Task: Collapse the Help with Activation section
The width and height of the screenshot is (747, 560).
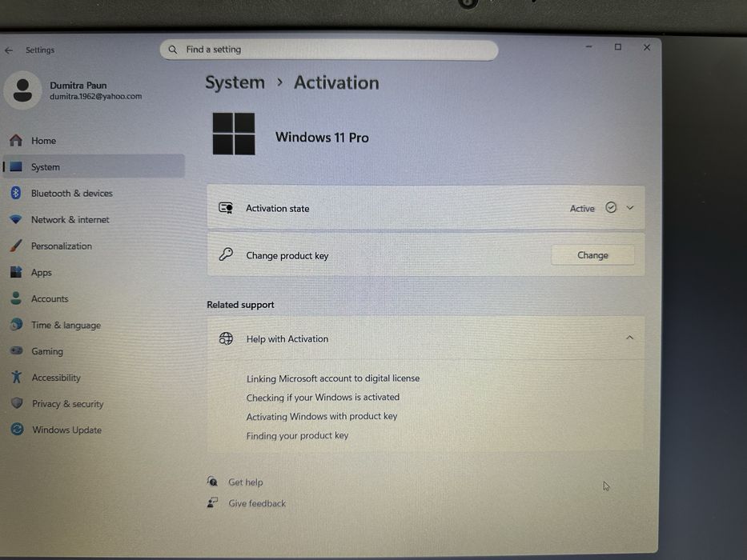Action: 629,338
